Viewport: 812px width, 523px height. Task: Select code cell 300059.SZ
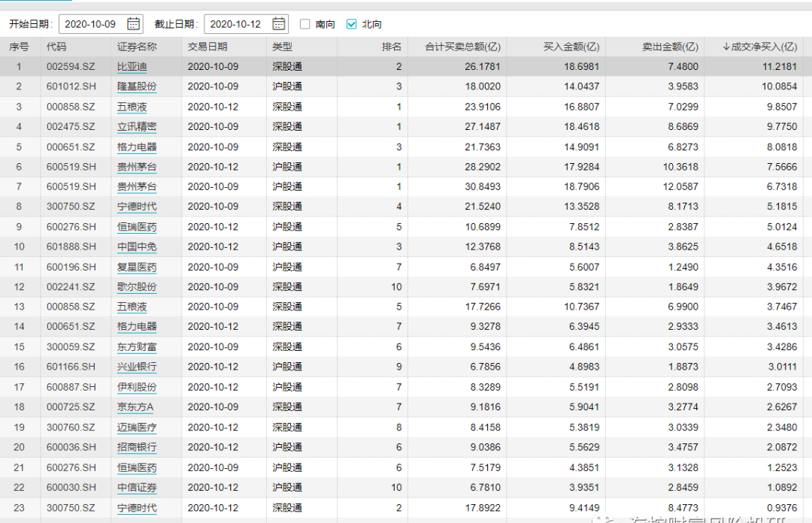71,347
